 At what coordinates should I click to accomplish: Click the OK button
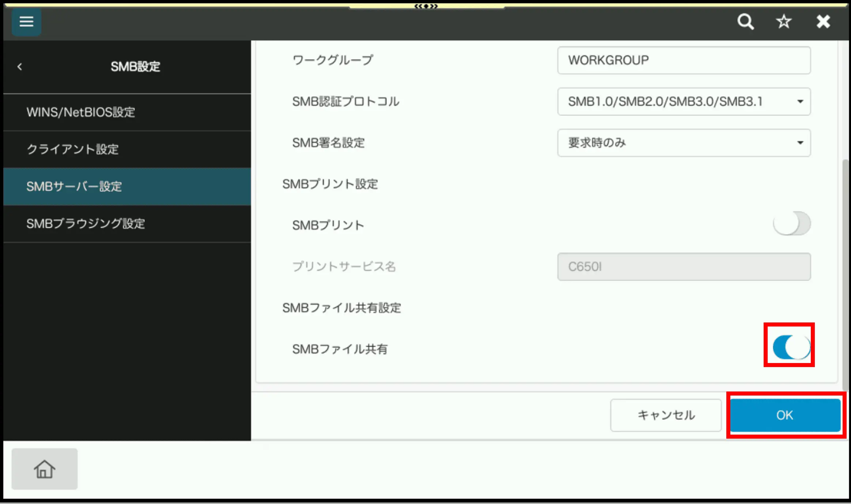click(785, 415)
